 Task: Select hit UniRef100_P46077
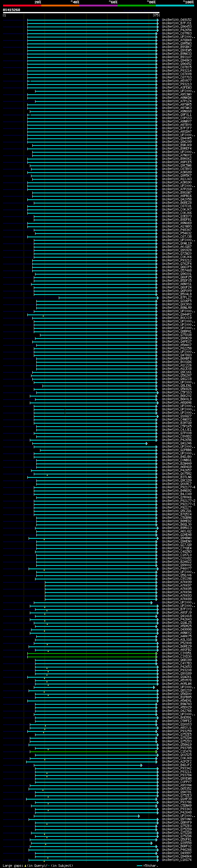pos(177,568)
